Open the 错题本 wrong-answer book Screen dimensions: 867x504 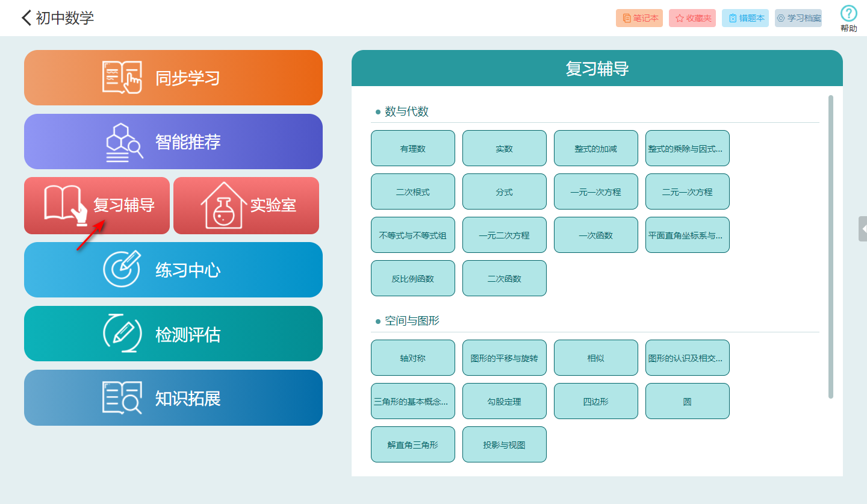[745, 18]
